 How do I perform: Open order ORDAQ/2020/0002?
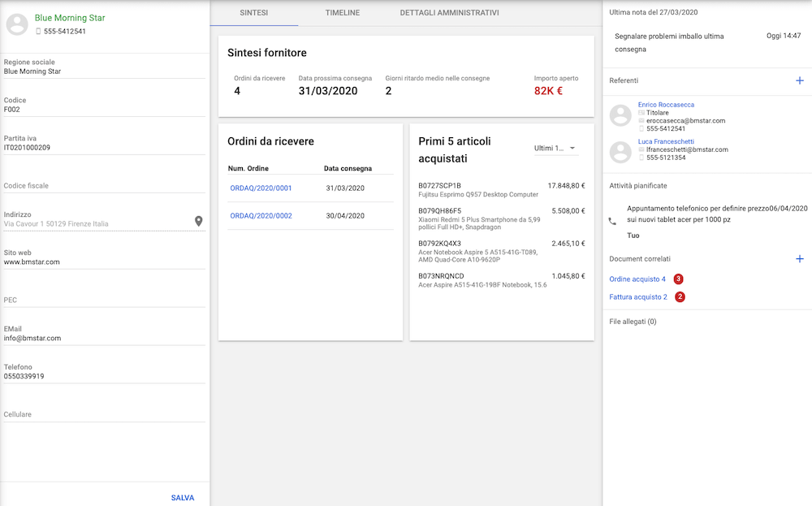261,215
